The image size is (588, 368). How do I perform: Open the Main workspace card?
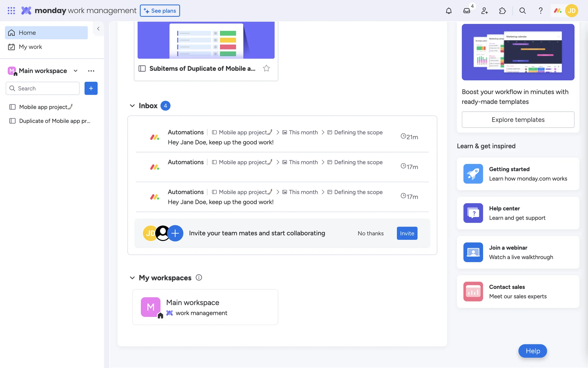205,307
